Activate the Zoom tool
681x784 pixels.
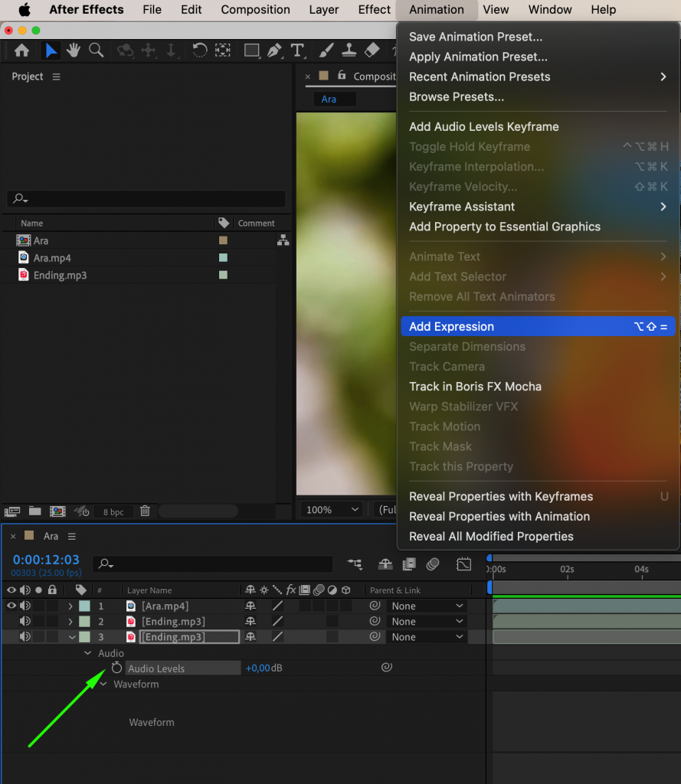pyautogui.click(x=95, y=50)
